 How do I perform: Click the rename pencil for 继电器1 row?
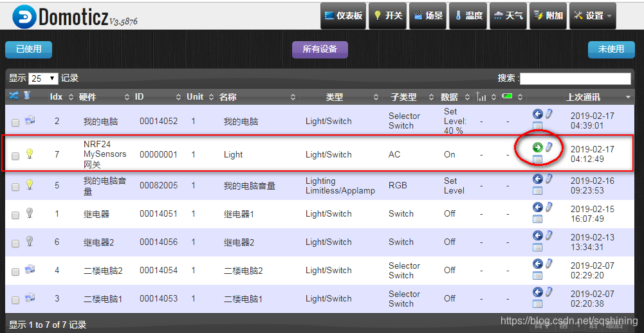(x=549, y=206)
